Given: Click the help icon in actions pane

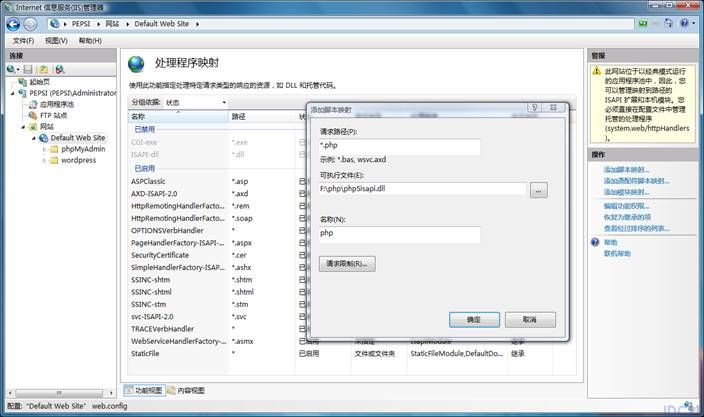Looking at the screenshot, I should (595, 242).
